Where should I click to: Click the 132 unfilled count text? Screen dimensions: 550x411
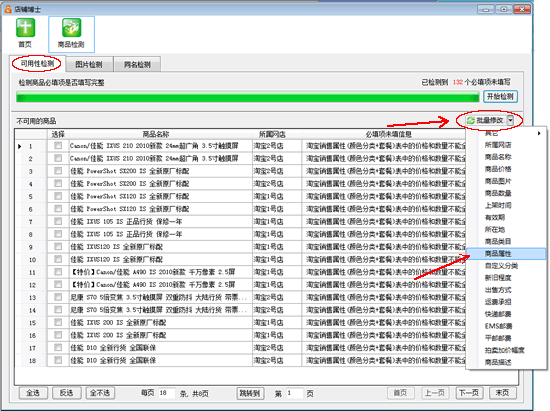(x=457, y=82)
